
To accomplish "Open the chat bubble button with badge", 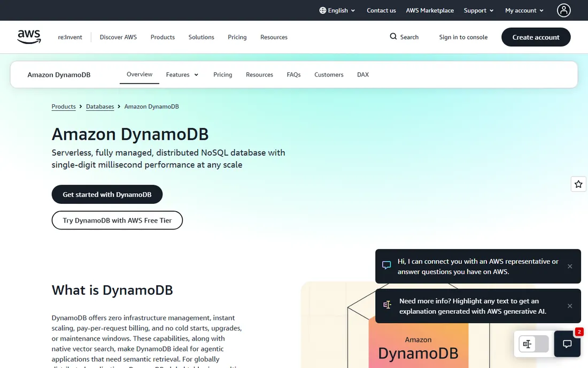I will coord(567,343).
